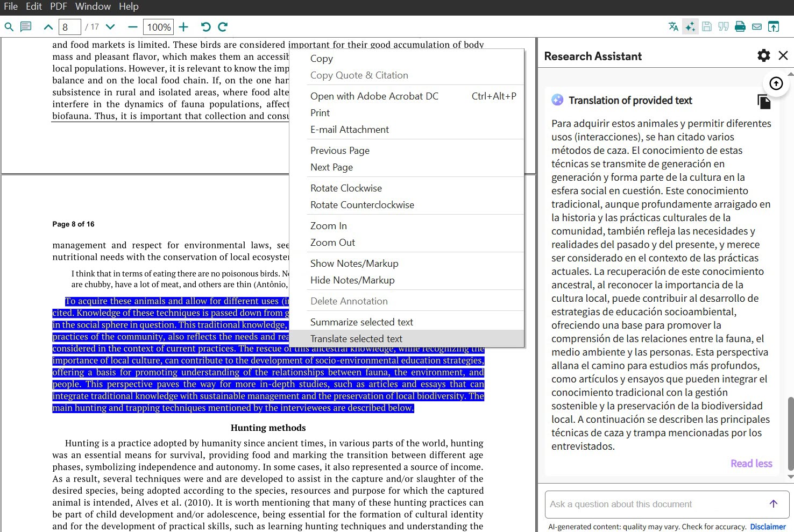Zoom in using the plus icon
This screenshot has height=532, width=794.
click(183, 26)
